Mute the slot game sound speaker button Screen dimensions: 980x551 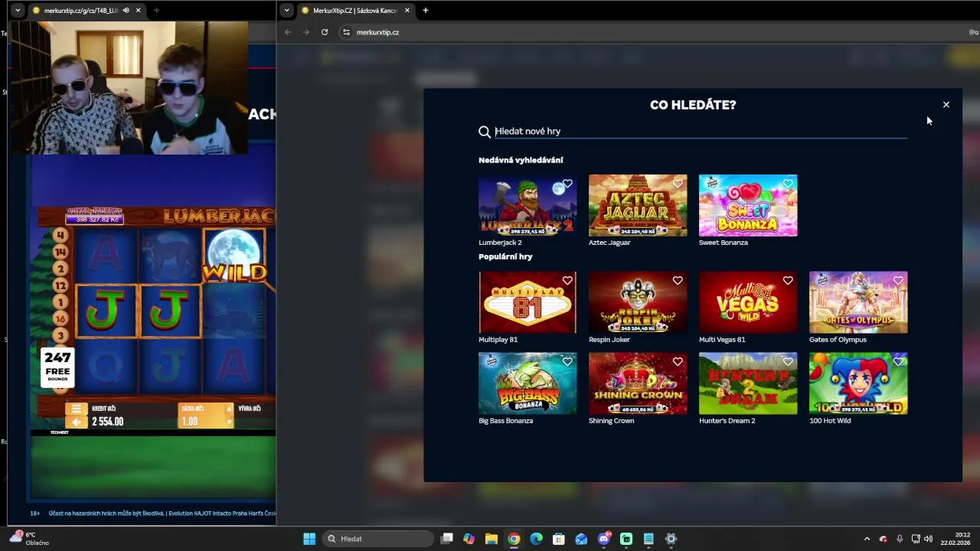pos(76,422)
